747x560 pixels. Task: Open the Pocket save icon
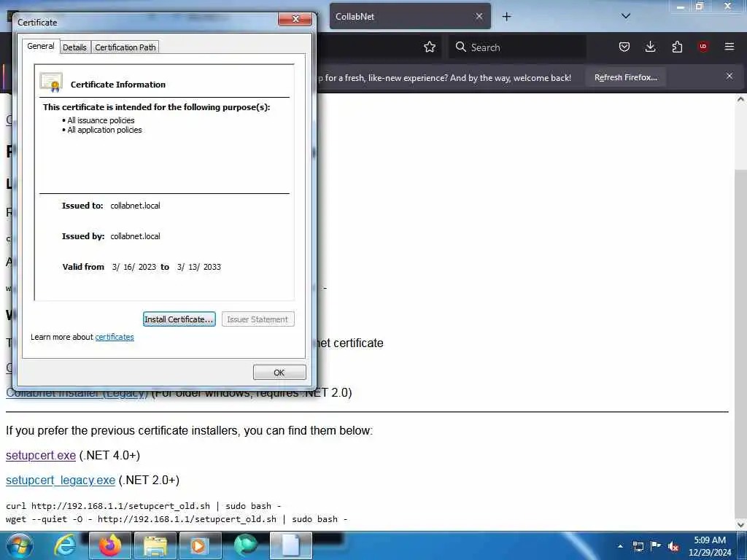(x=624, y=47)
